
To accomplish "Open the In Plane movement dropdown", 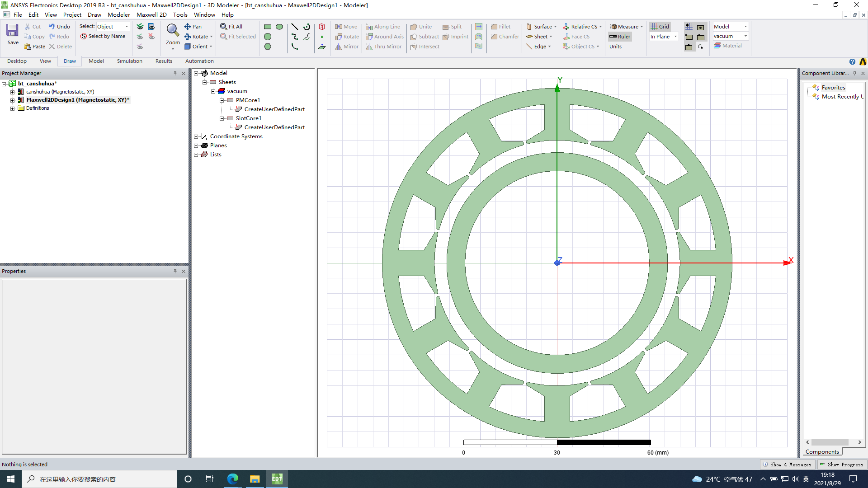I will pos(675,37).
